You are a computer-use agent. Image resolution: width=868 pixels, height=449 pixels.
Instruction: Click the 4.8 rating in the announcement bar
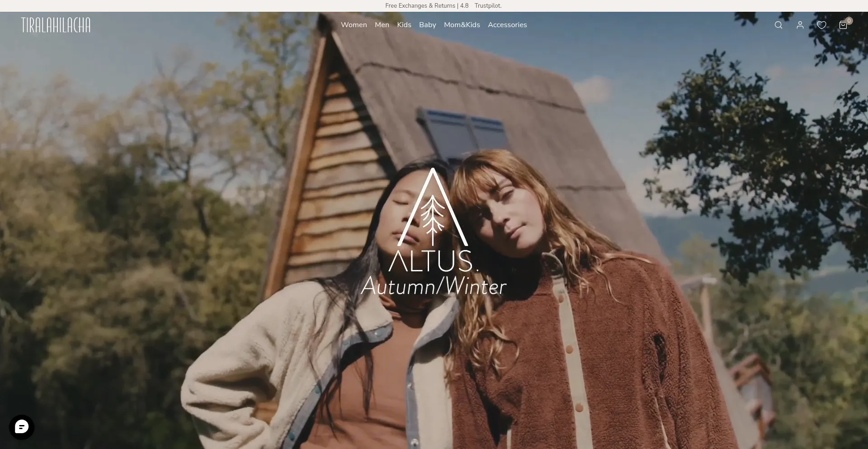coord(464,6)
